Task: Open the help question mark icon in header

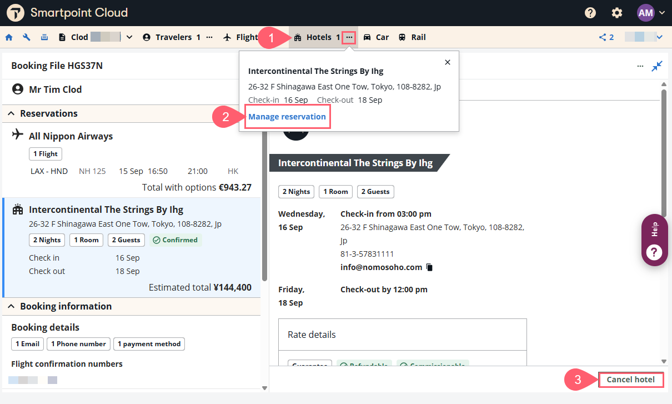Action: coord(590,13)
